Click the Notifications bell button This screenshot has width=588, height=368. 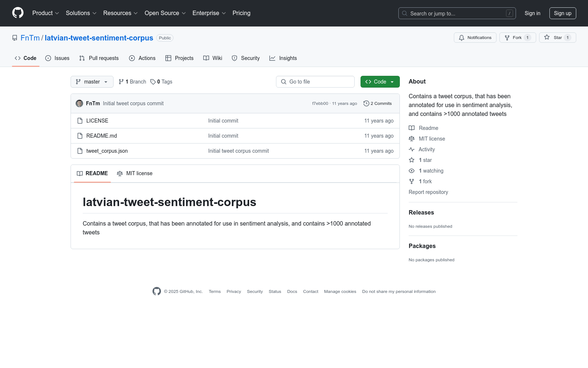click(x=475, y=38)
